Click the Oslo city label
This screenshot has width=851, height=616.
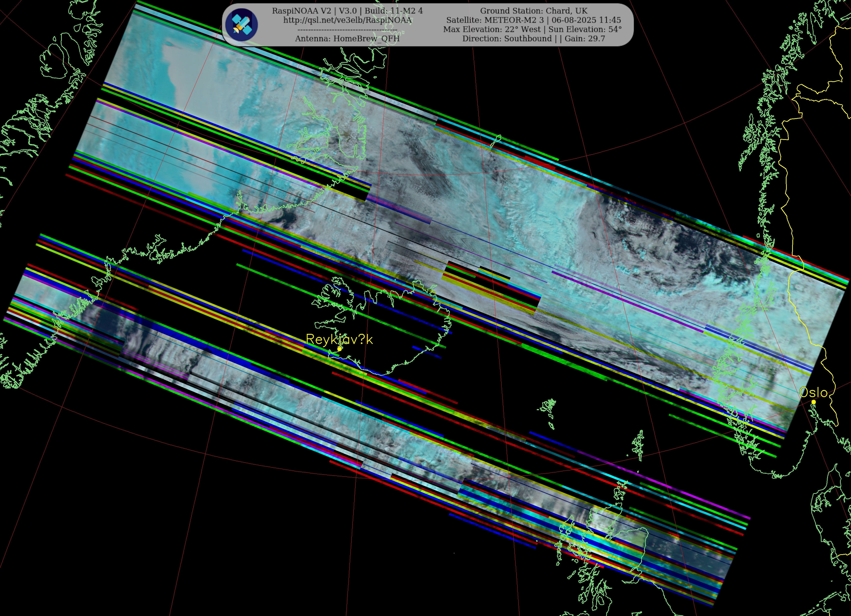coord(813,392)
